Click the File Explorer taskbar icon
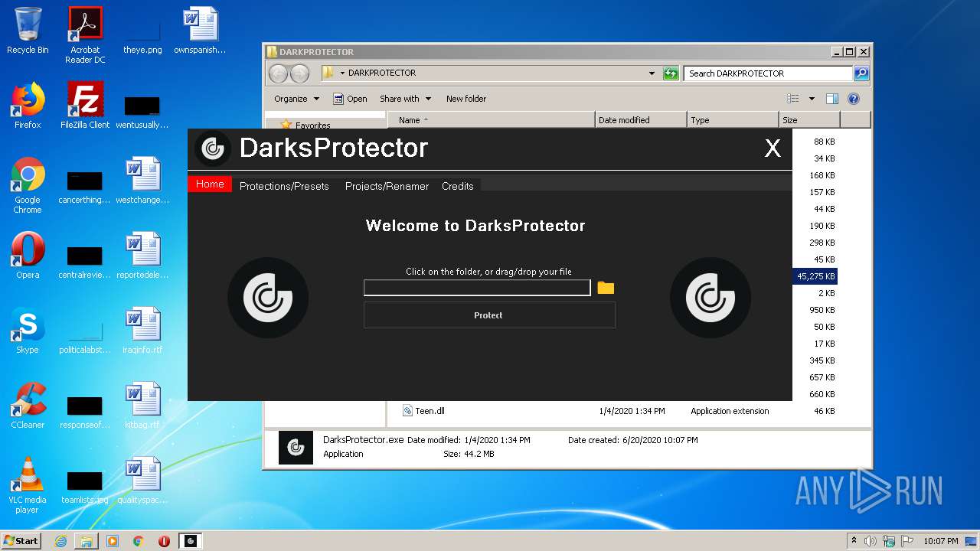The width and height of the screenshot is (980, 551). click(87, 541)
